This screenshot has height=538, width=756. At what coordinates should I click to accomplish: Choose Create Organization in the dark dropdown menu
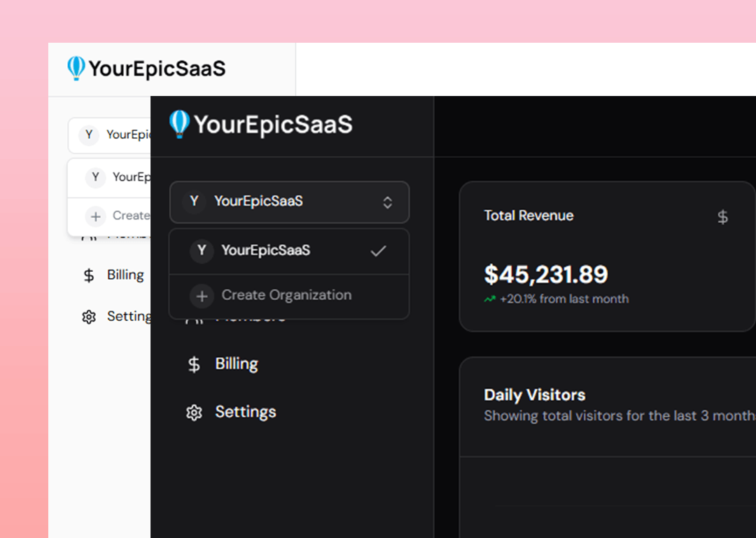[286, 296]
